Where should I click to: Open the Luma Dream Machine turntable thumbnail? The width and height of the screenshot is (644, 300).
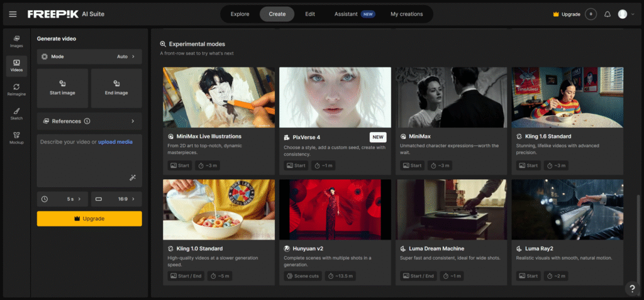[452, 209]
